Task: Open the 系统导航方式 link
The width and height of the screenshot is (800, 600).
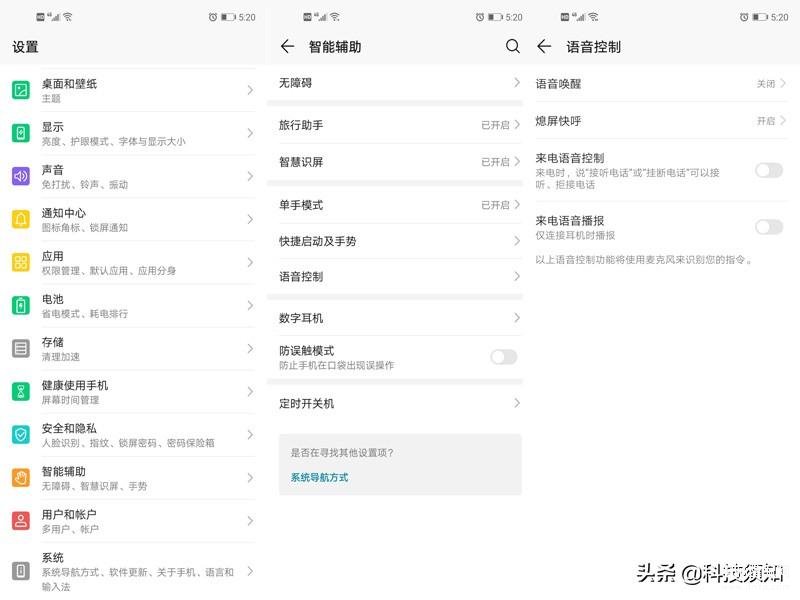Action: [320, 478]
